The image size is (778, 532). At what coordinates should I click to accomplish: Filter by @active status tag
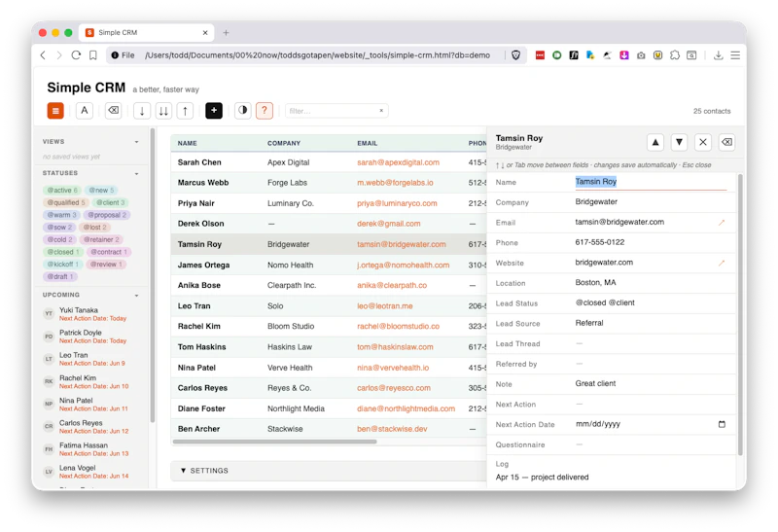[62, 190]
